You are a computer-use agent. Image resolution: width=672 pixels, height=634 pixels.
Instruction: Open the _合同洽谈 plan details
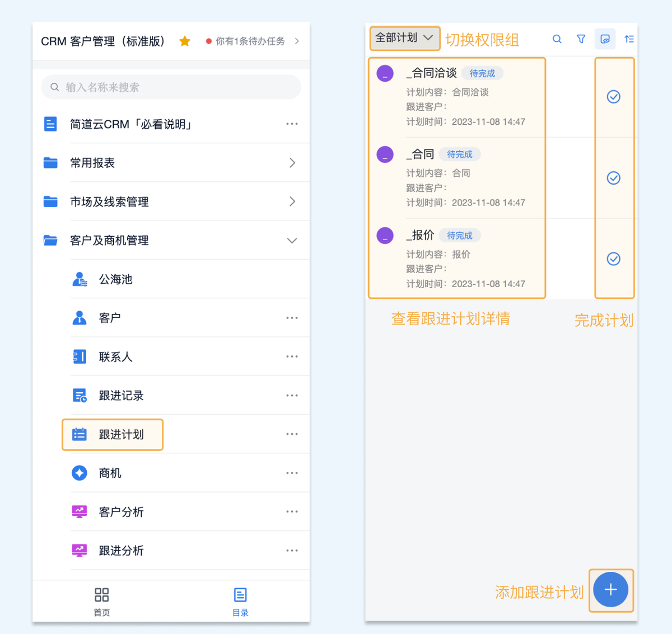456,97
